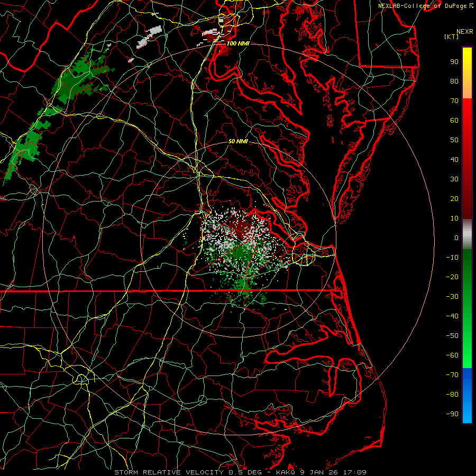
Task: Click the -40 knots scale label
Action: [x=452, y=316]
